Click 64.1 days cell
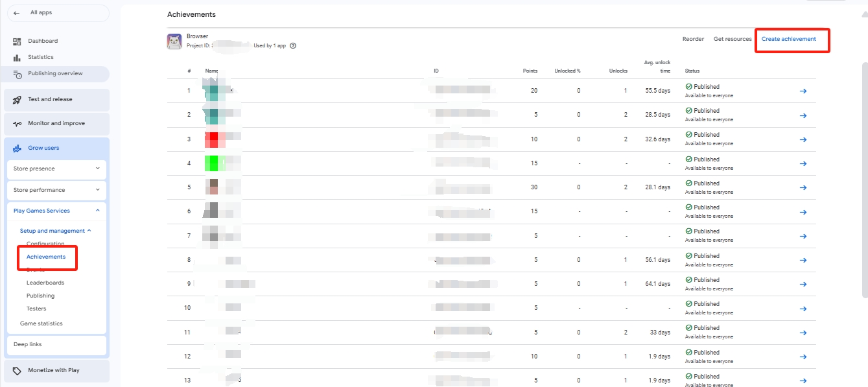 [x=657, y=284]
